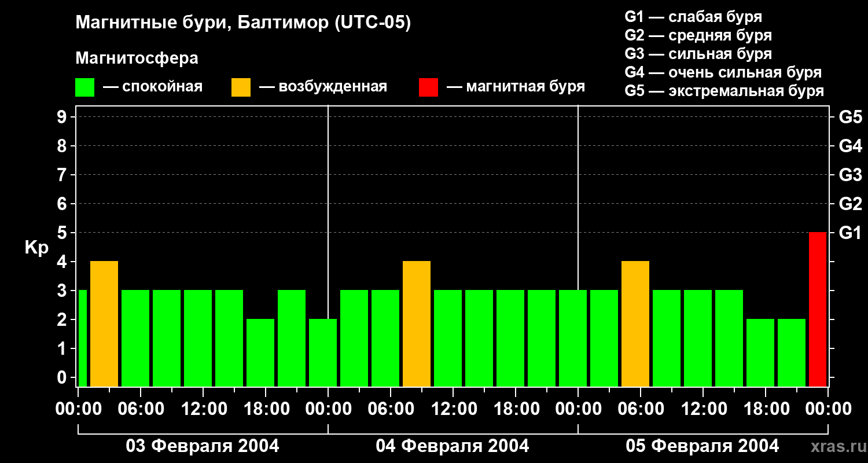The height and width of the screenshot is (463, 868).
Task: Click the 04 Февраля 2004 date label
Action: [x=453, y=446]
